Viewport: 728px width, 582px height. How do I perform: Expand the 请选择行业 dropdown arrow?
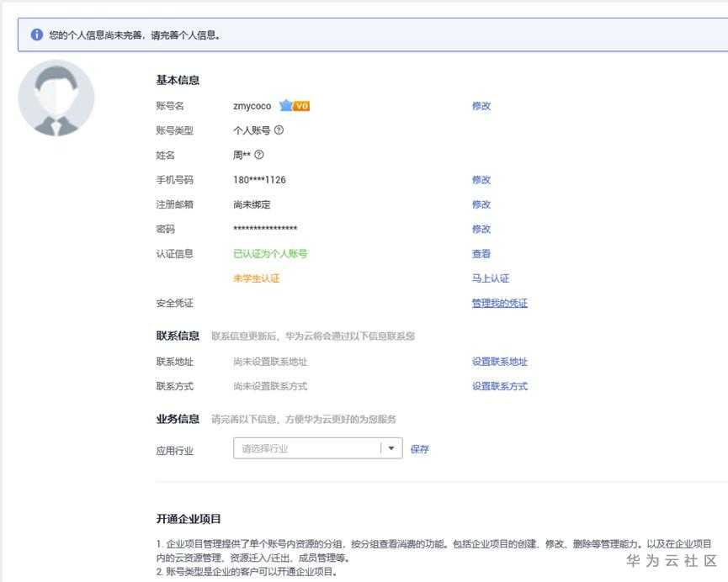pos(391,448)
